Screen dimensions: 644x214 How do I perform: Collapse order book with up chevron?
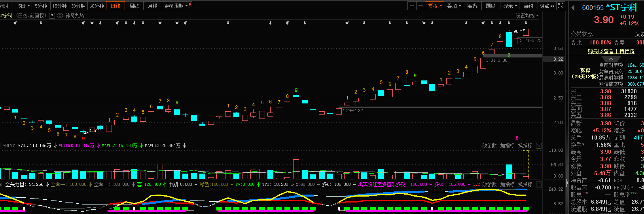[611, 59]
